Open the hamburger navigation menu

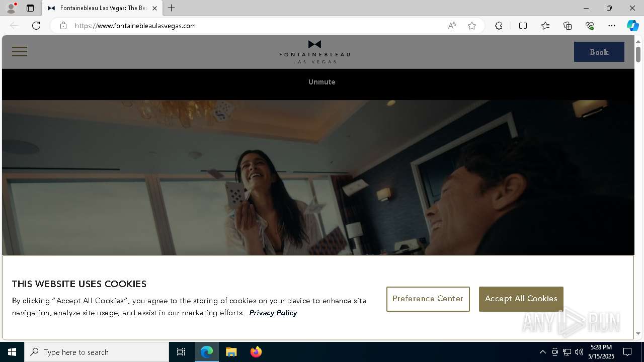pos(20,52)
